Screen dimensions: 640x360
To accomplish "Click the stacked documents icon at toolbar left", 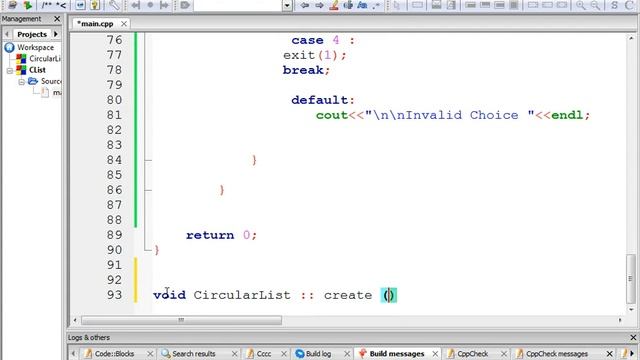I will point(12,5).
